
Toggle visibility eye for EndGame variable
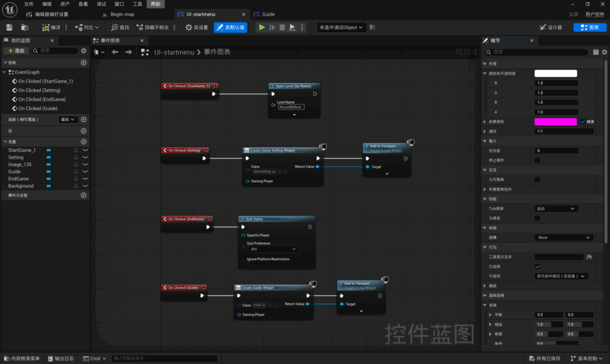tap(85, 179)
